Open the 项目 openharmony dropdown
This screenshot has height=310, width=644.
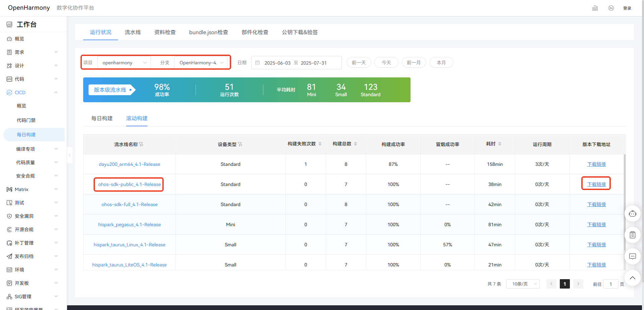124,63
